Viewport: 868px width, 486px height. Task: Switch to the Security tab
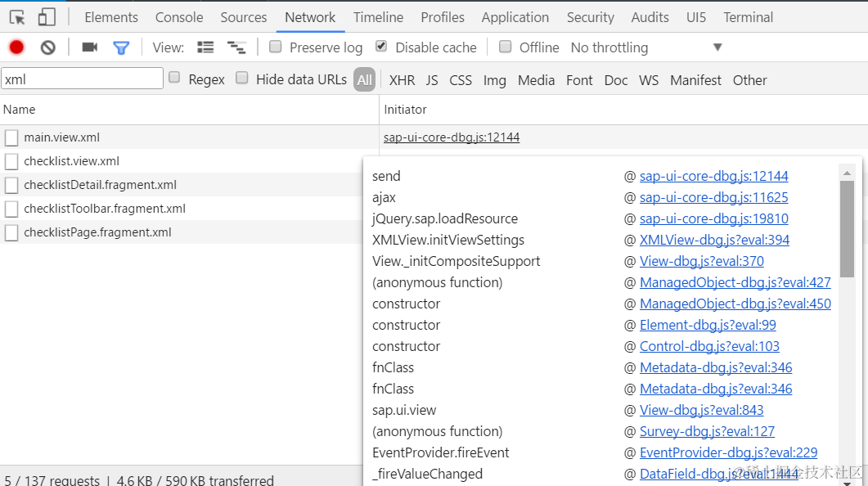coord(590,17)
